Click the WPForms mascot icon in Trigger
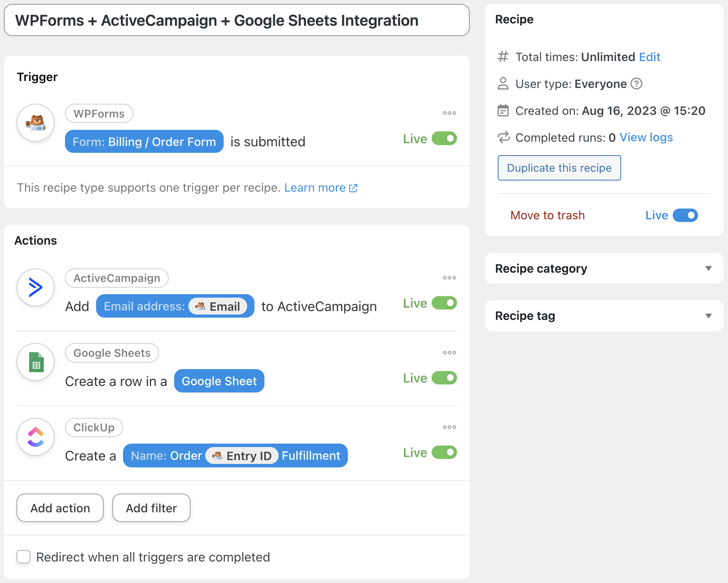The height and width of the screenshot is (583, 728). pyautogui.click(x=36, y=123)
